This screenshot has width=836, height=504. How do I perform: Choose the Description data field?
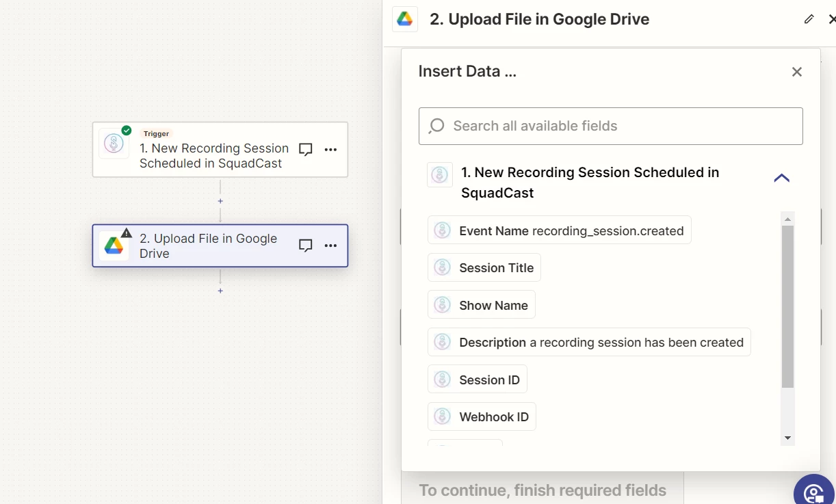(588, 342)
